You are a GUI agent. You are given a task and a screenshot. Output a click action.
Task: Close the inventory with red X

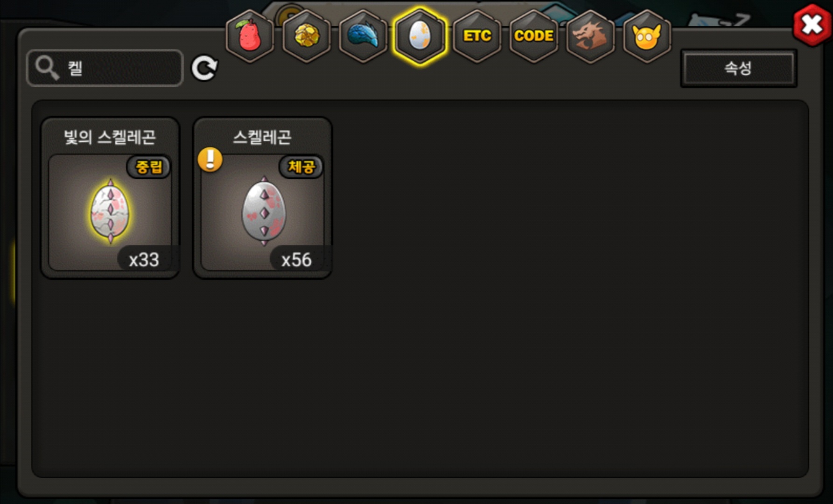(x=812, y=25)
